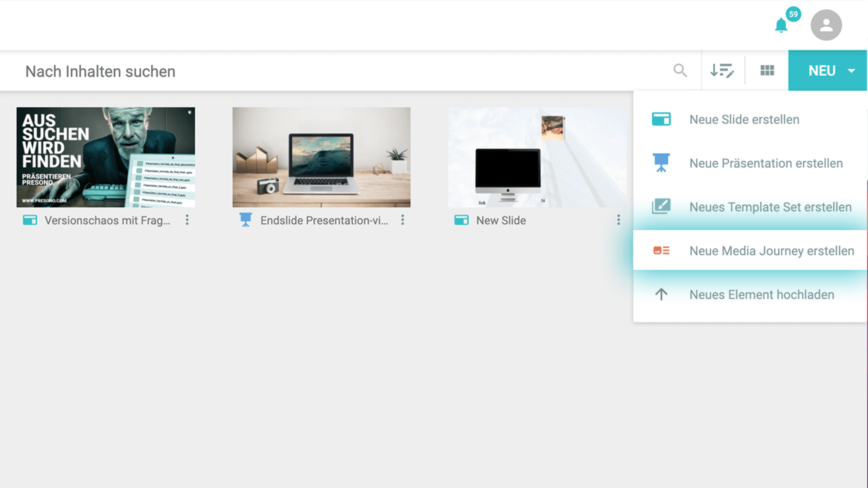Open the Versionschaos mit Frag... thumbnail
The width and height of the screenshot is (868, 488).
[106, 157]
